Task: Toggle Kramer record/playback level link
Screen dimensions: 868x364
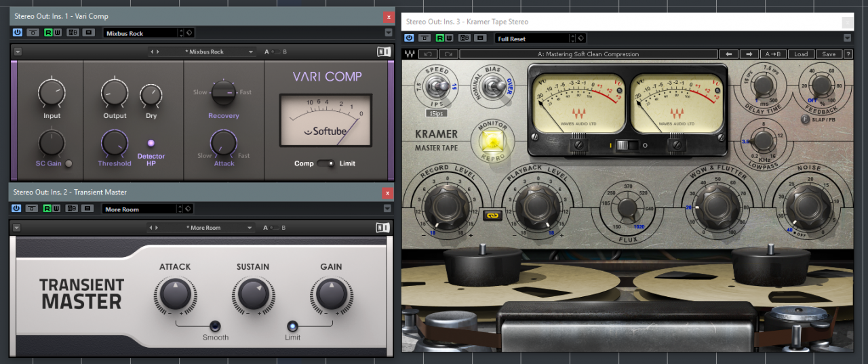Action: [492, 216]
